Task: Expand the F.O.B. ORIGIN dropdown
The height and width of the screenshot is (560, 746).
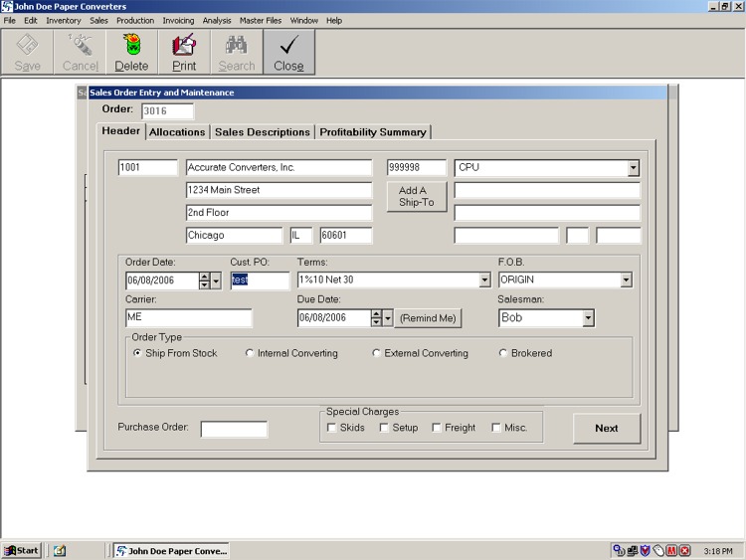Action: 626,280
